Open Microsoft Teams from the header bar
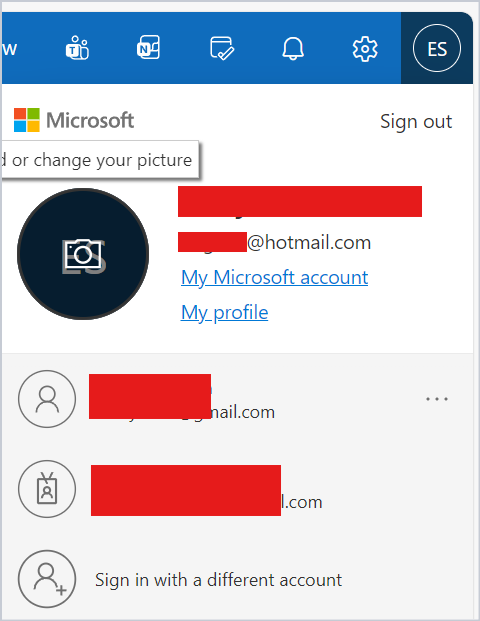 [x=77, y=48]
